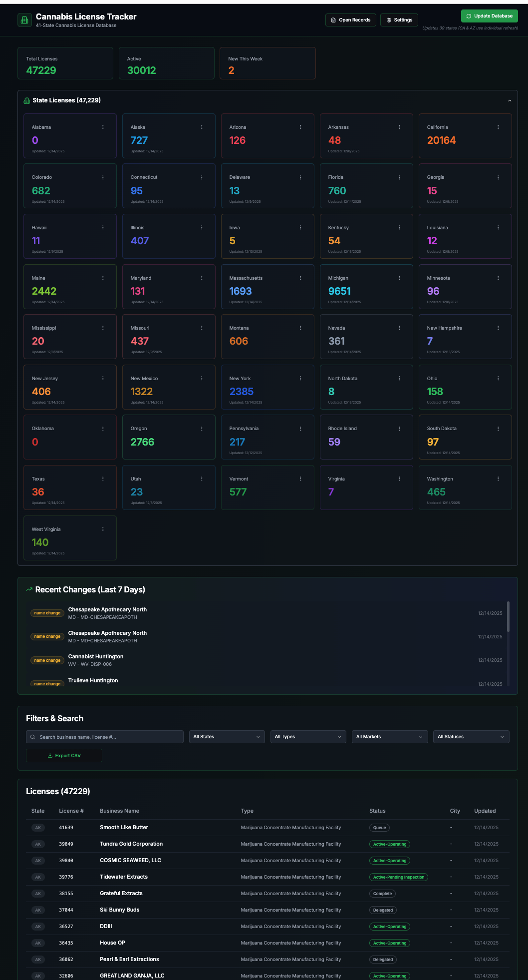Collapse the State Licenses section chevron
This screenshot has height=980, width=528.
pos(510,101)
